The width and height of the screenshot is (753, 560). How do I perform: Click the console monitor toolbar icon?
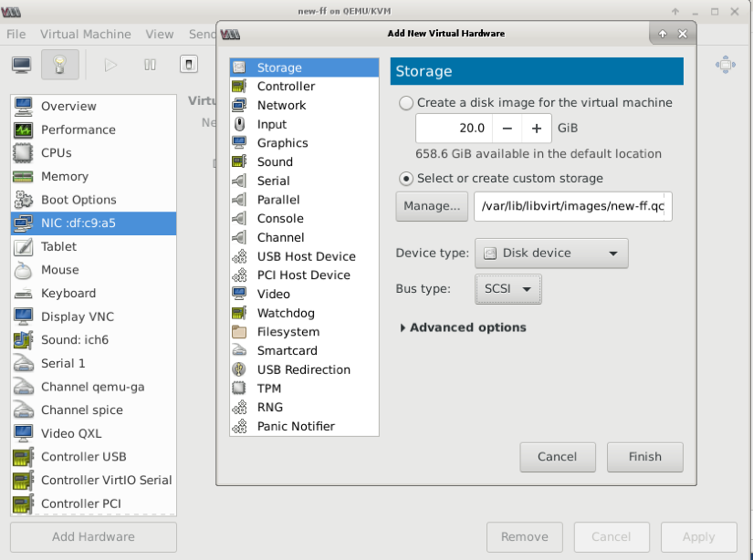(x=22, y=65)
